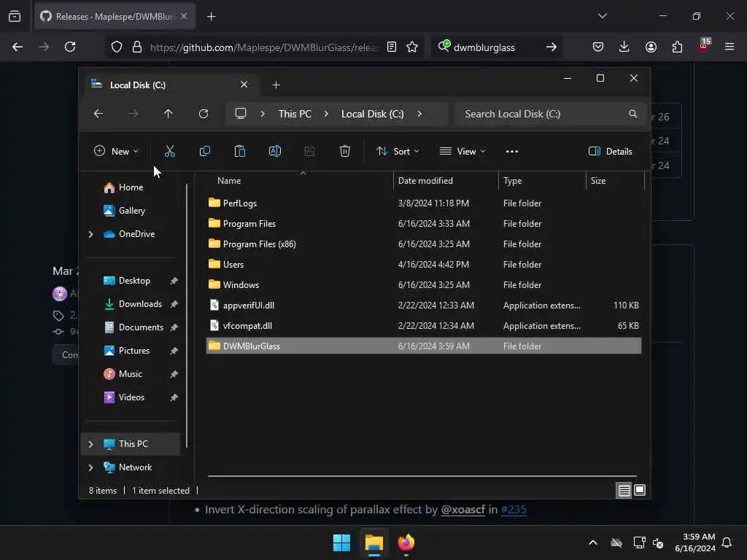Viewport: 747px width, 560px height.
Task: Click chevron between This PC and Local Disk
Action: 326,114
